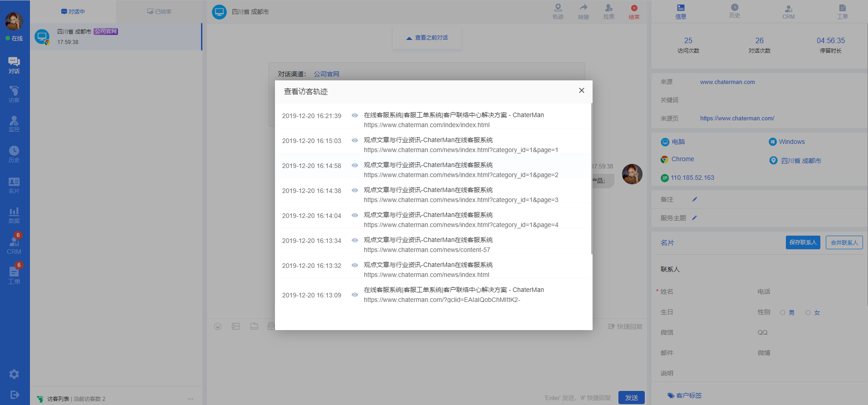Open the 对话 chat section in sidebar
This screenshot has width=868, height=405.
(14, 65)
